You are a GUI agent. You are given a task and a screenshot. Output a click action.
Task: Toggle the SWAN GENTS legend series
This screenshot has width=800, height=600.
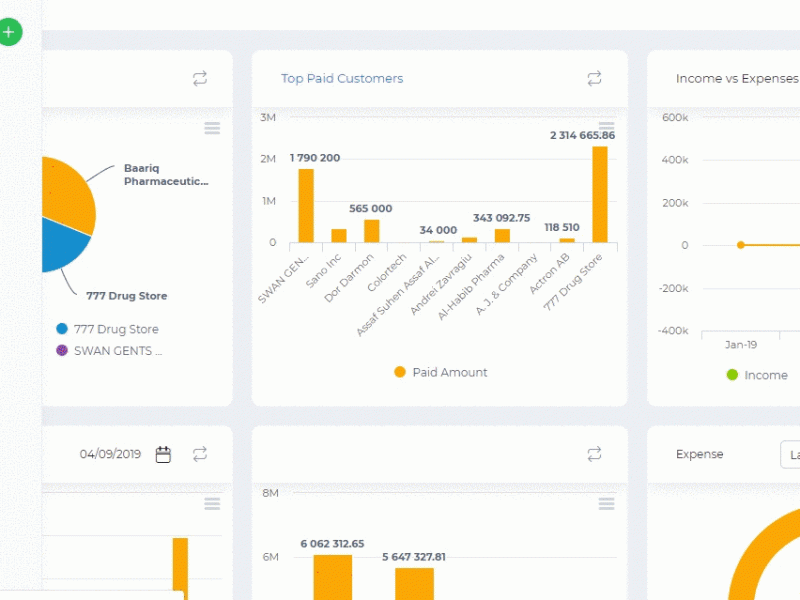(x=109, y=351)
